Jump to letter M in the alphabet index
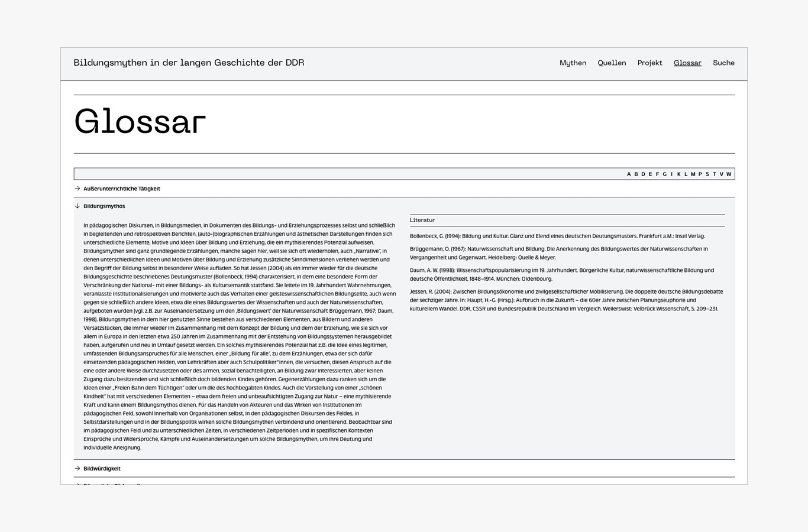This screenshot has width=808, height=532. pyautogui.click(x=693, y=174)
